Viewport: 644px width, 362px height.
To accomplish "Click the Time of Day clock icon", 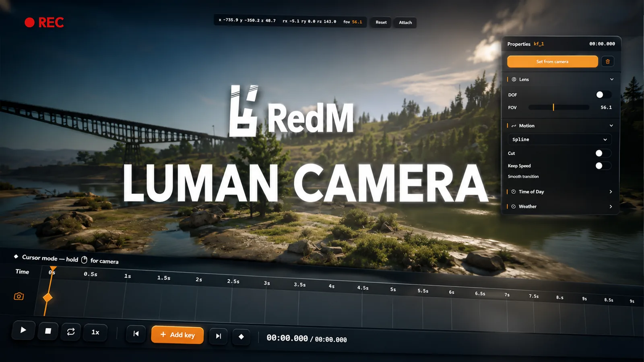I will click(x=514, y=192).
